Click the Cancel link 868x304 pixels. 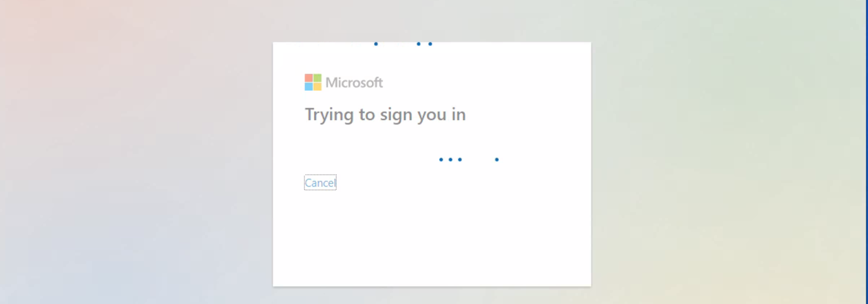[x=320, y=183]
